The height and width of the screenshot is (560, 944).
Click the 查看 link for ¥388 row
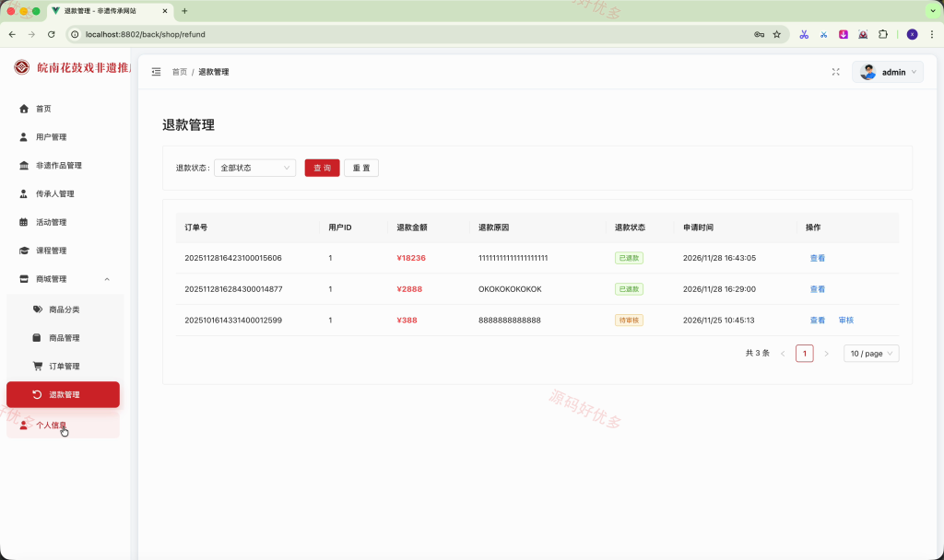(817, 320)
